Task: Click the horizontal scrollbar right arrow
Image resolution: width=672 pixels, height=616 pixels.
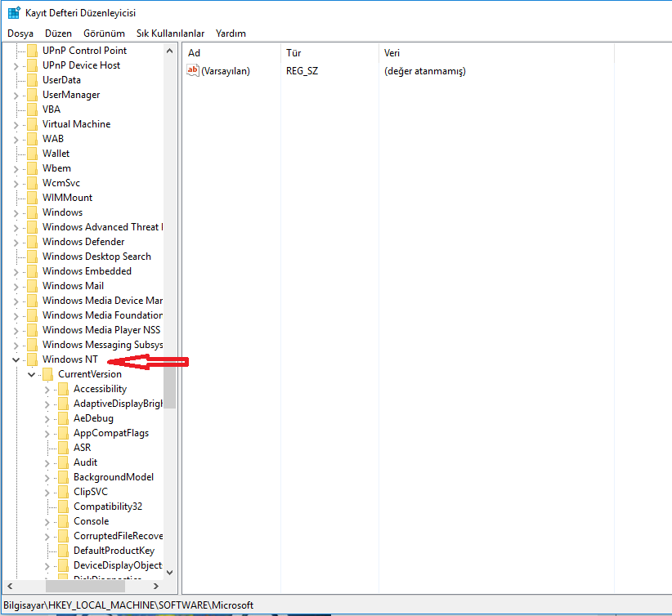Action: [x=156, y=586]
